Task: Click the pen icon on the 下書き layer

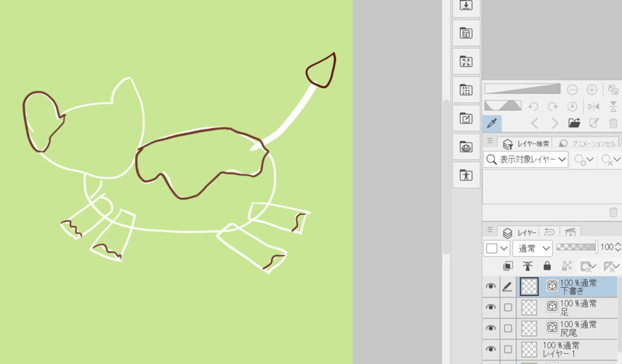Action: click(x=507, y=286)
